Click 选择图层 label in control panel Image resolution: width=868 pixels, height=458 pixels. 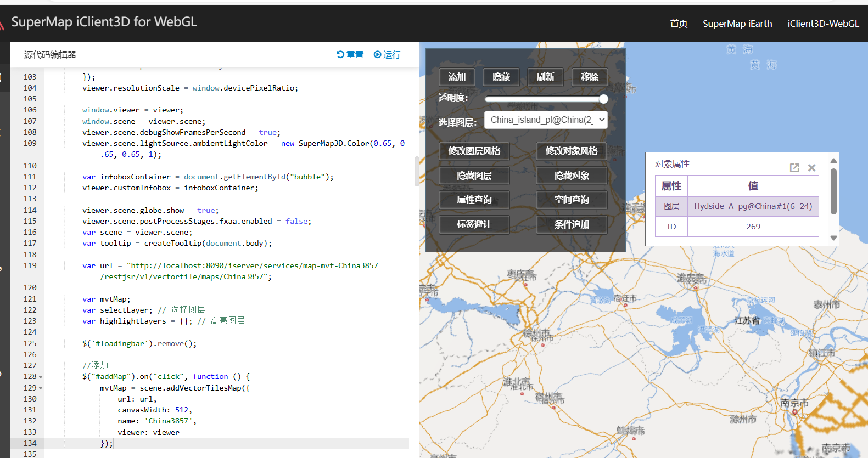point(457,122)
